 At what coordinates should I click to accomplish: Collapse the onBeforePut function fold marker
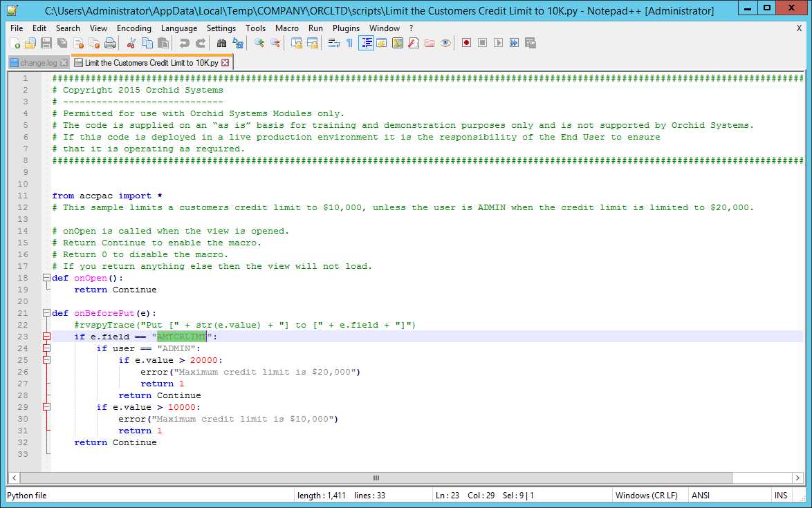[46, 313]
